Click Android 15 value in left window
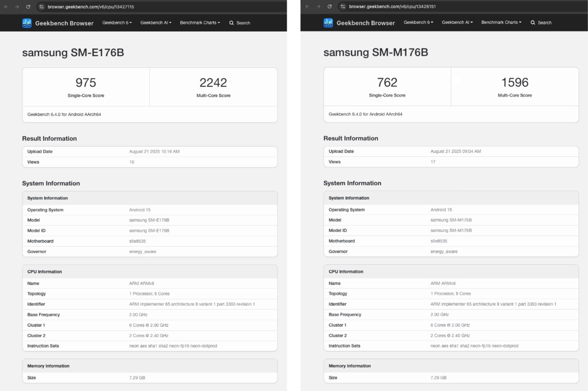The image size is (588, 391). click(140, 210)
